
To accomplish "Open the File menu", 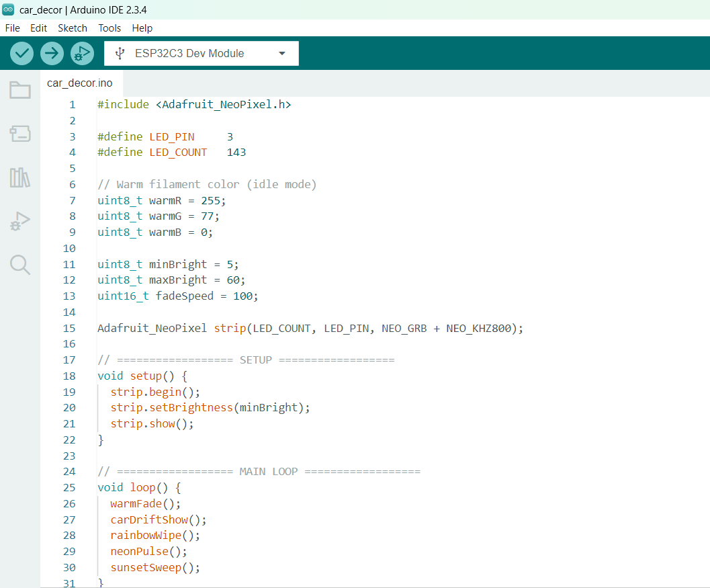I will (13, 28).
